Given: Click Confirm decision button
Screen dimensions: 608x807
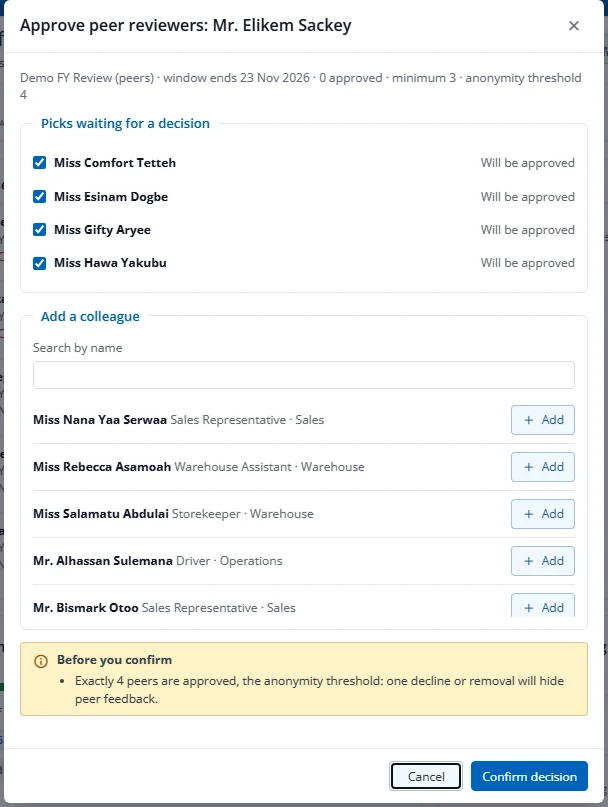Looking at the screenshot, I should tap(529, 776).
